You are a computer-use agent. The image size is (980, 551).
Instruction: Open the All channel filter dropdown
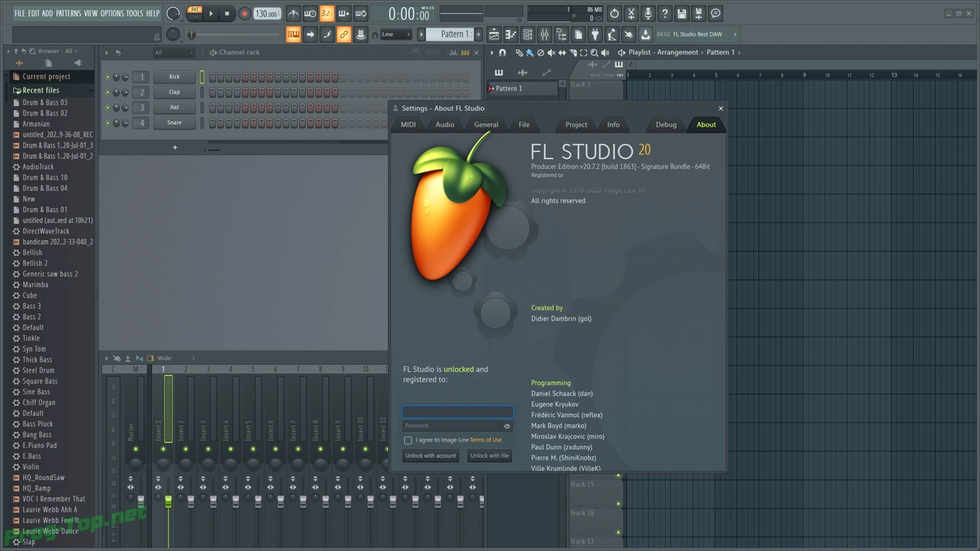coord(173,52)
